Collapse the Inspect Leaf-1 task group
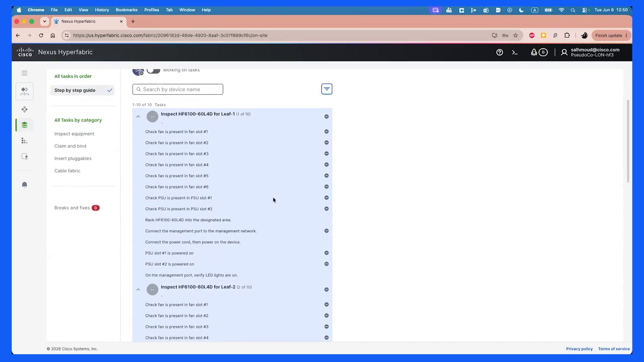The height and width of the screenshot is (362, 644). 138,117
